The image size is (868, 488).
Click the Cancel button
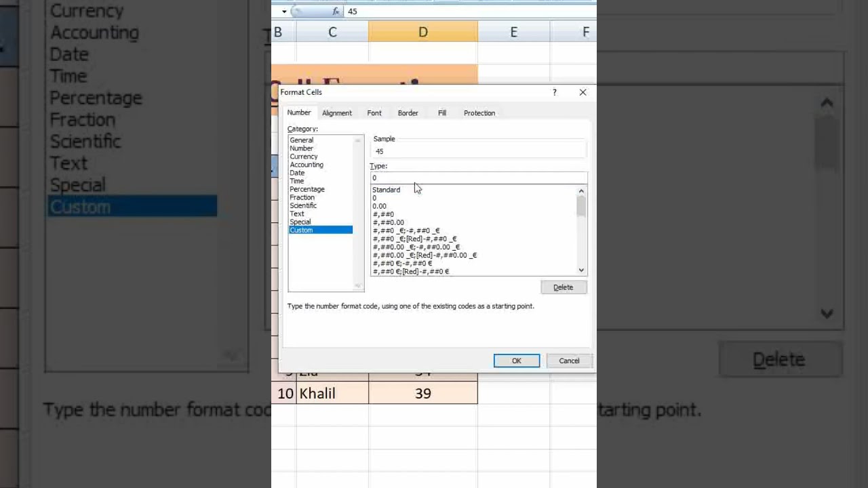point(569,361)
